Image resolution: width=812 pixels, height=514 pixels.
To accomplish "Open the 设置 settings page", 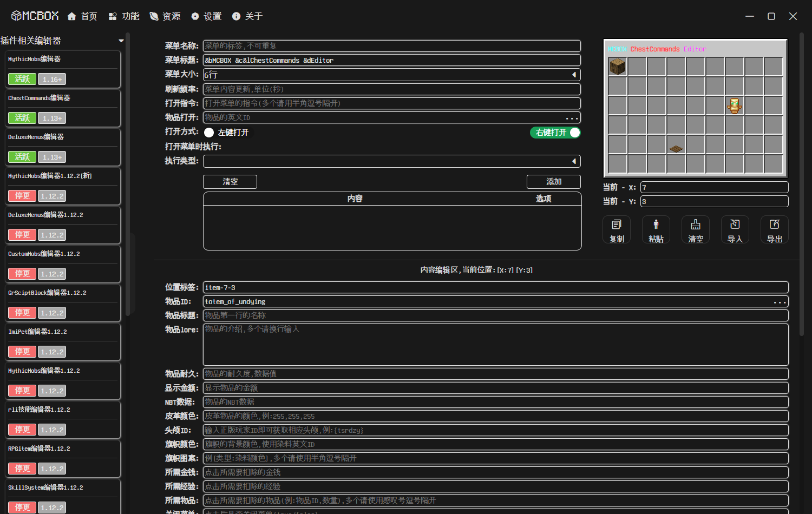I will tap(206, 16).
